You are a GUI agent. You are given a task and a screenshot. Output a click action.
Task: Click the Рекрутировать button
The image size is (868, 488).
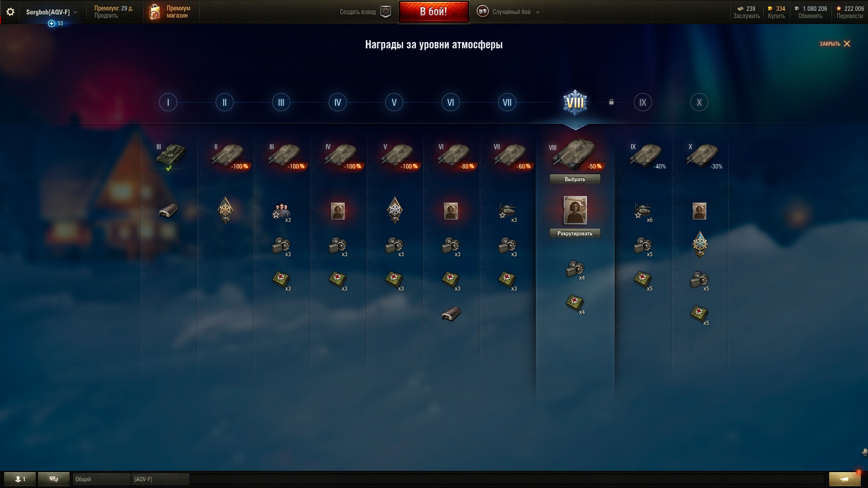575,234
